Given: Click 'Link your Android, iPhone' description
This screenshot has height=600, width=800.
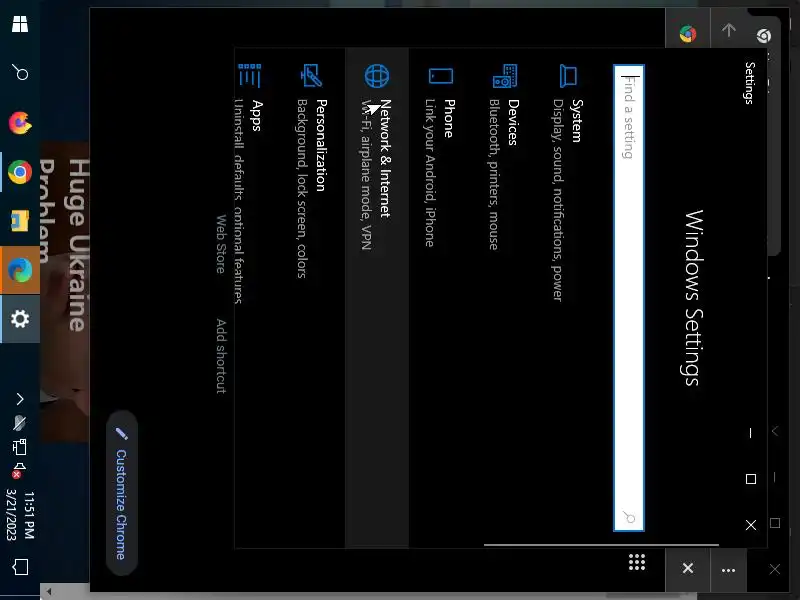Looking at the screenshot, I should coord(430,173).
